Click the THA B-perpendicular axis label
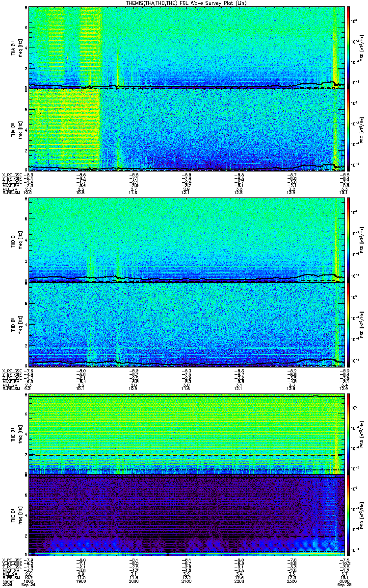 pyautogui.click(x=14, y=48)
